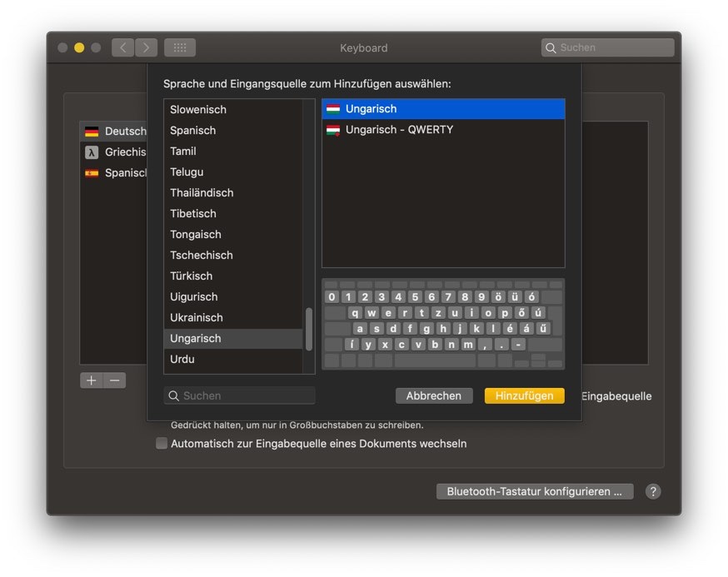Select Slowenisch in language list
This screenshot has height=577, width=728.
coord(233,110)
